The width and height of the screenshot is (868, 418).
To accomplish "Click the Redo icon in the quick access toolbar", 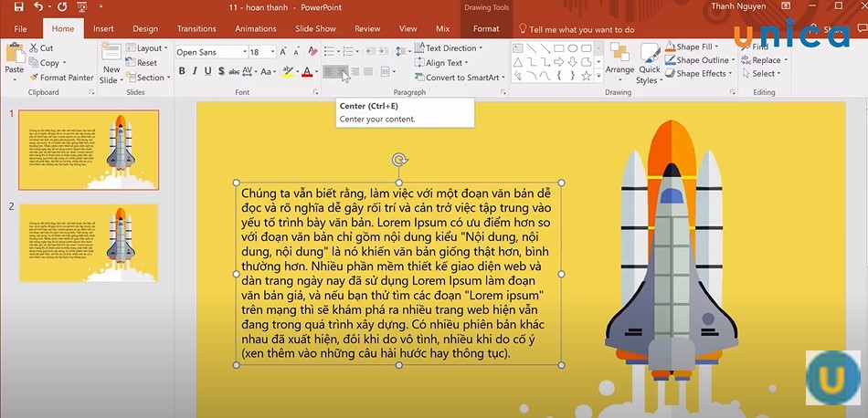I will point(62,7).
